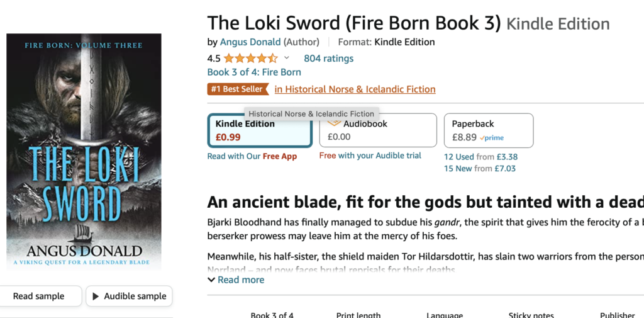
Task: Click the Free App link
Action: 280,156
